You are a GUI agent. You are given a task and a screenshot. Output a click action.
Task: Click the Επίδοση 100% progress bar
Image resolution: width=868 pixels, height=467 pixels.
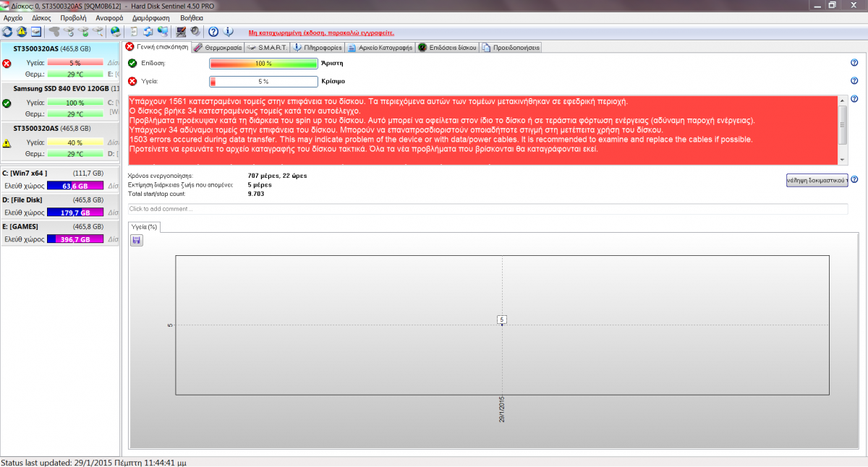(263, 63)
